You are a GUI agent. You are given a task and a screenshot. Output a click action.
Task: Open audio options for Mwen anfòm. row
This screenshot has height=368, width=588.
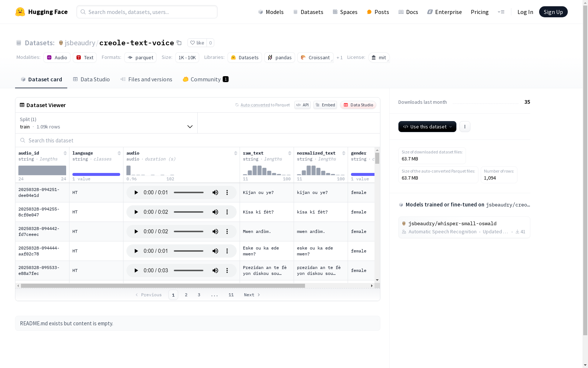coord(227,231)
